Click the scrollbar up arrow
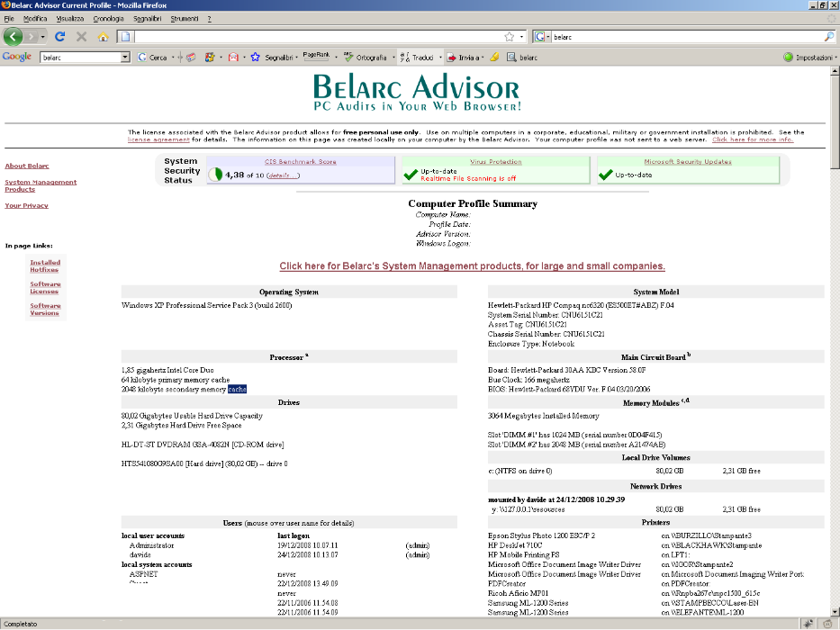 click(835, 71)
